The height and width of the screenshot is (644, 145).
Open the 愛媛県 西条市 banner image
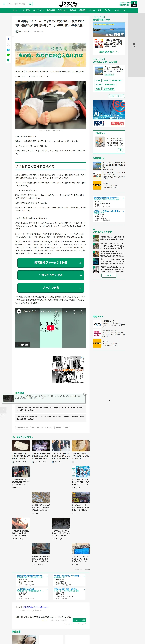[109, 30]
